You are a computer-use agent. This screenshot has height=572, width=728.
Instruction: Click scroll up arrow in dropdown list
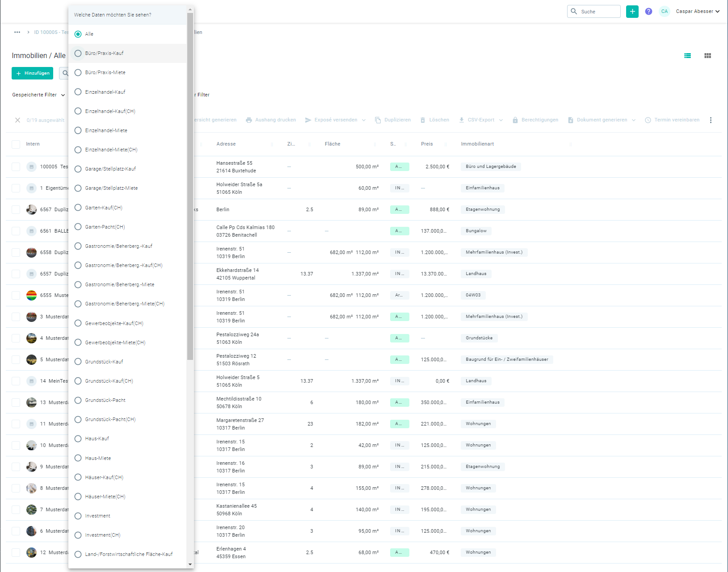(190, 9)
